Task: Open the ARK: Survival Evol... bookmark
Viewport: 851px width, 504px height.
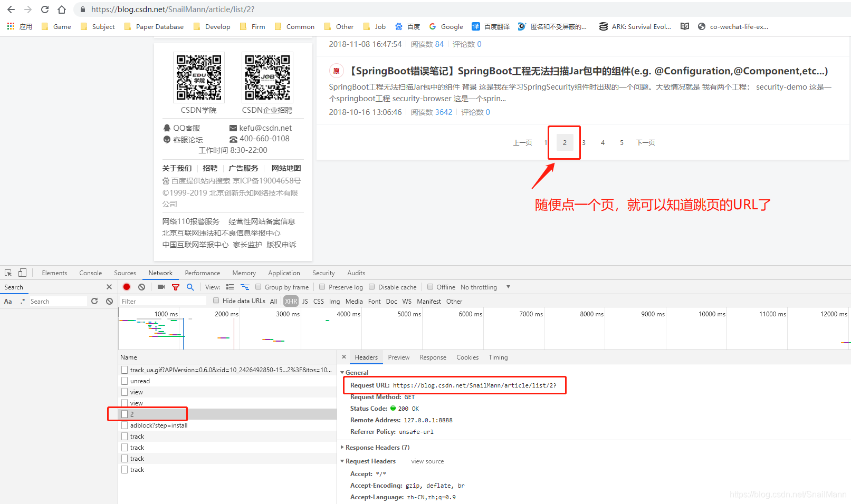Action: [x=635, y=26]
